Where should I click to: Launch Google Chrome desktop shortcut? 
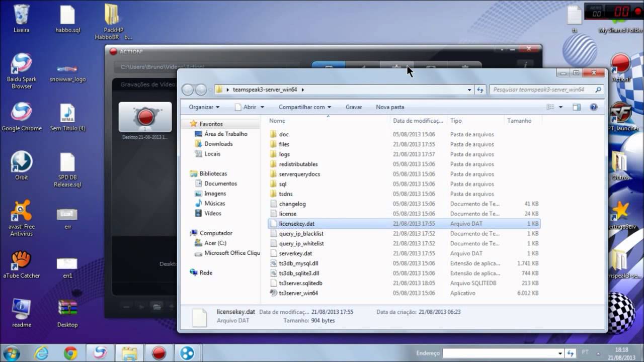[x=22, y=117]
